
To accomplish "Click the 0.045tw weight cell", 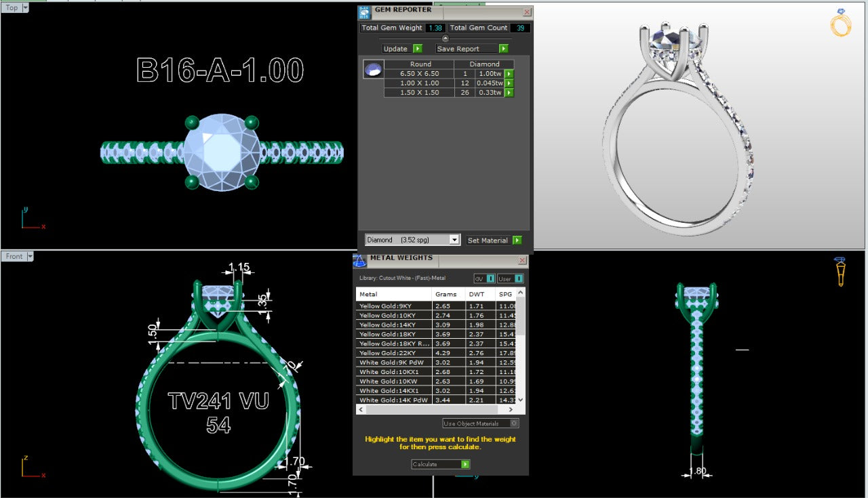I will point(490,83).
